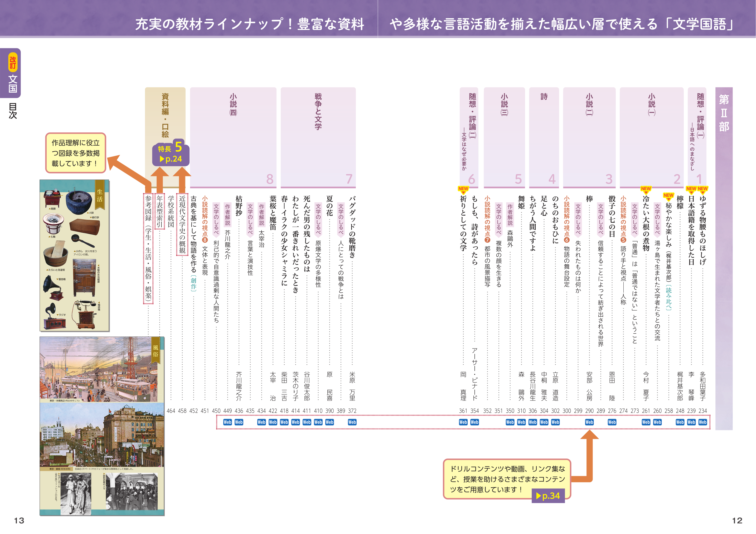Click the title 足と心

544,206
